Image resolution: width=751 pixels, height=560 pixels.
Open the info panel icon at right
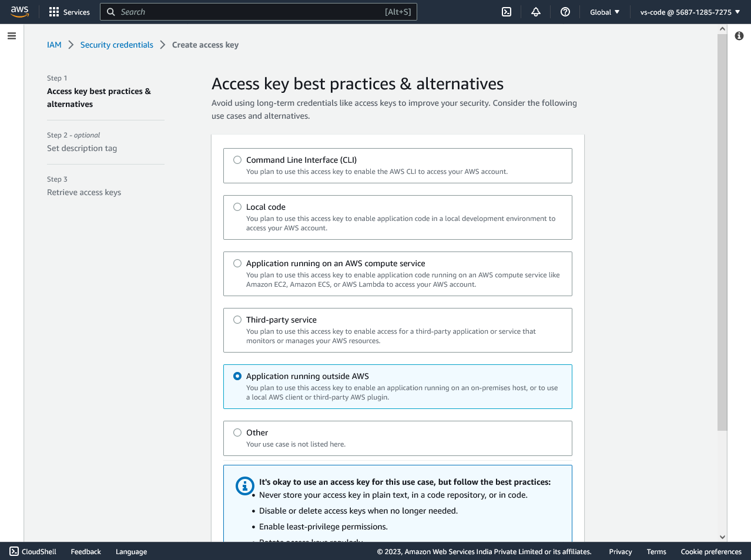pos(739,36)
